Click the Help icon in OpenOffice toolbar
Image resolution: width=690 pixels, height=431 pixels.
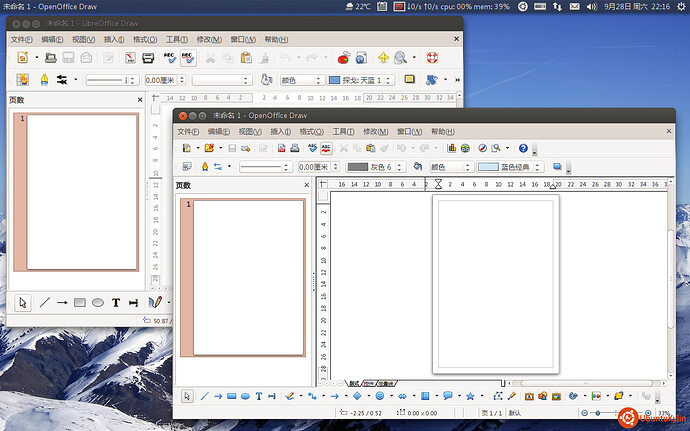pyautogui.click(x=522, y=148)
